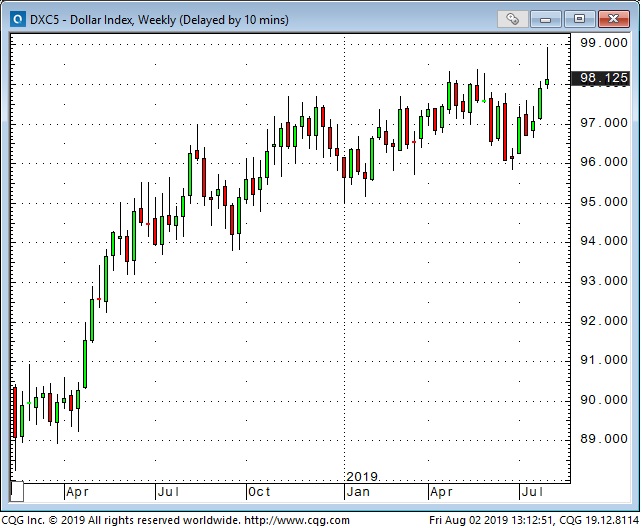Click the 2019 year marker label
Screen dimensions: 642x528
[362, 476]
